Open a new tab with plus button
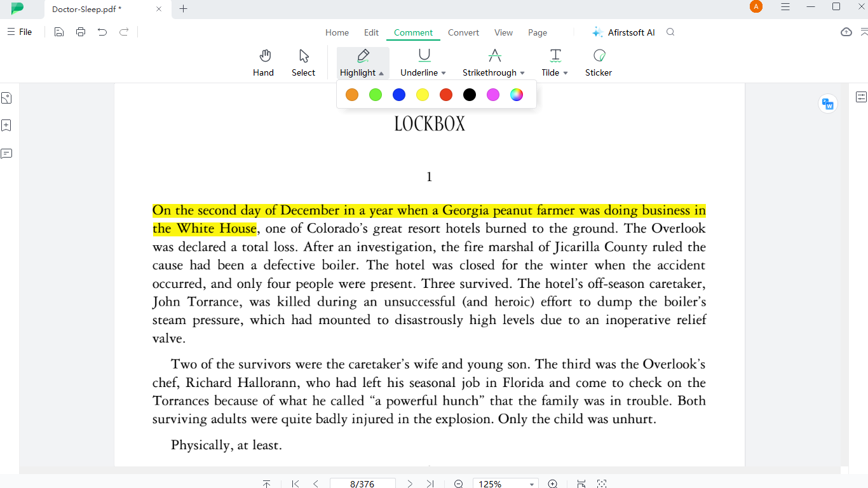Image resolution: width=868 pixels, height=488 pixels. tap(184, 9)
